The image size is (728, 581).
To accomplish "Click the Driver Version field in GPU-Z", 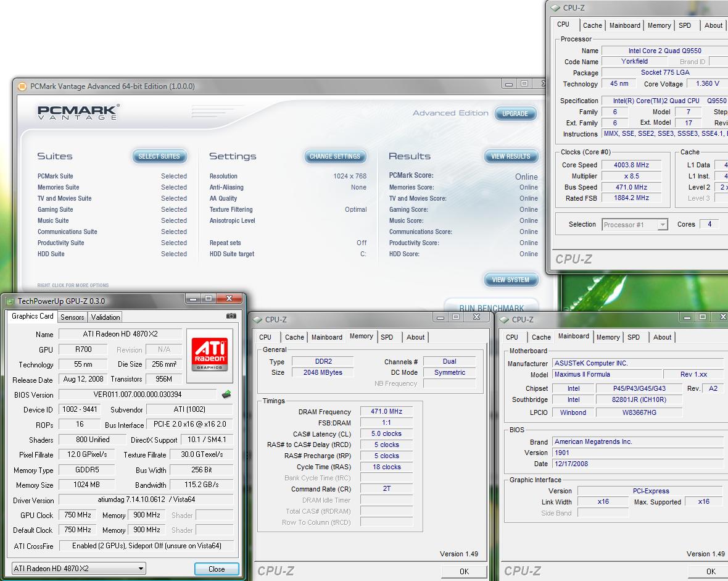I will [146, 499].
